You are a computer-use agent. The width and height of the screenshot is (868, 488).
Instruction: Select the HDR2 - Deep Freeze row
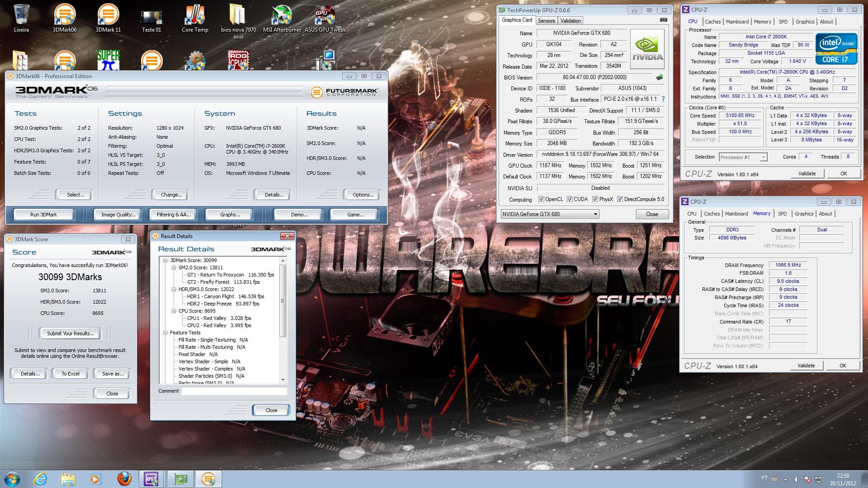[223, 304]
